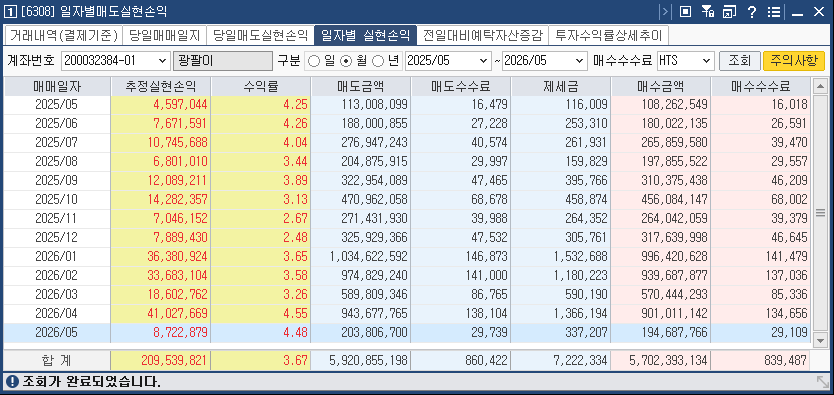The width and height of the screenshot is (834, 395).
Task: Click the 추정실현손익 column header
Action: pyautogui.click(x=161, y=87)
